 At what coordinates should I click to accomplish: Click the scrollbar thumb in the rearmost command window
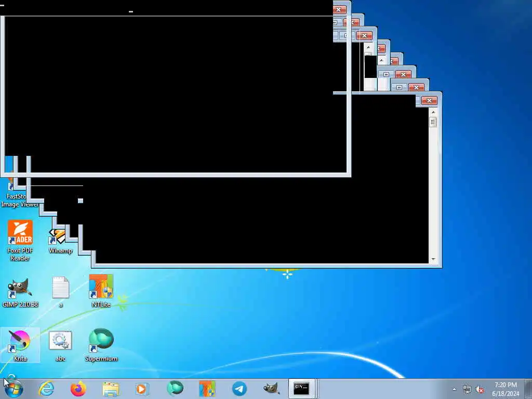tap(433, 122)
